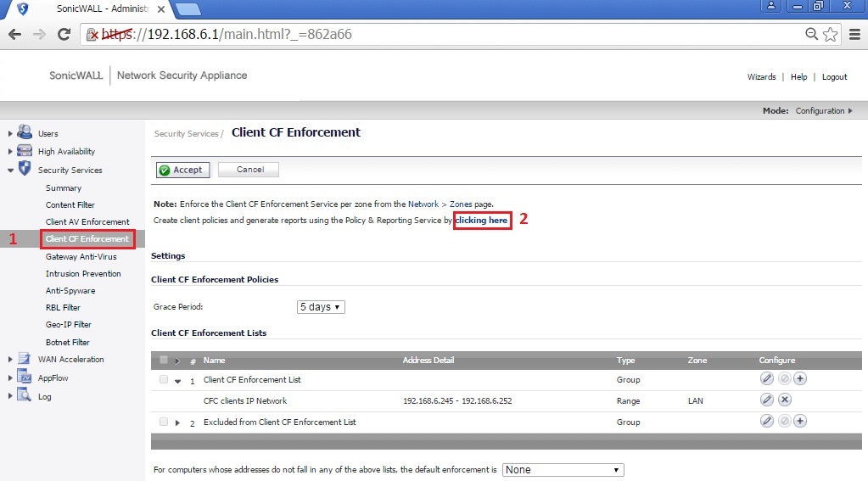Tick the Excluded from Client CF Enforcement List checkbox
This screenshot has height=481, width=868.
(164, 422)
